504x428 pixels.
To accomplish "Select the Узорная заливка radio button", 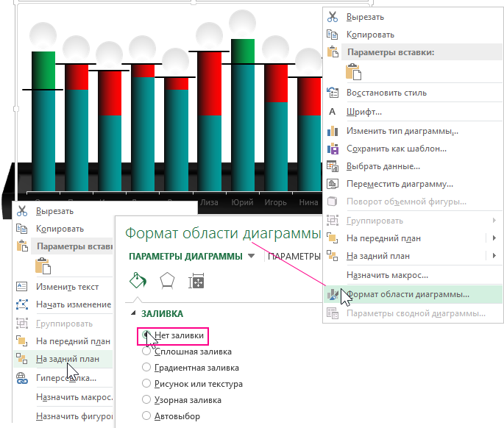I will (x=146, y=400).
